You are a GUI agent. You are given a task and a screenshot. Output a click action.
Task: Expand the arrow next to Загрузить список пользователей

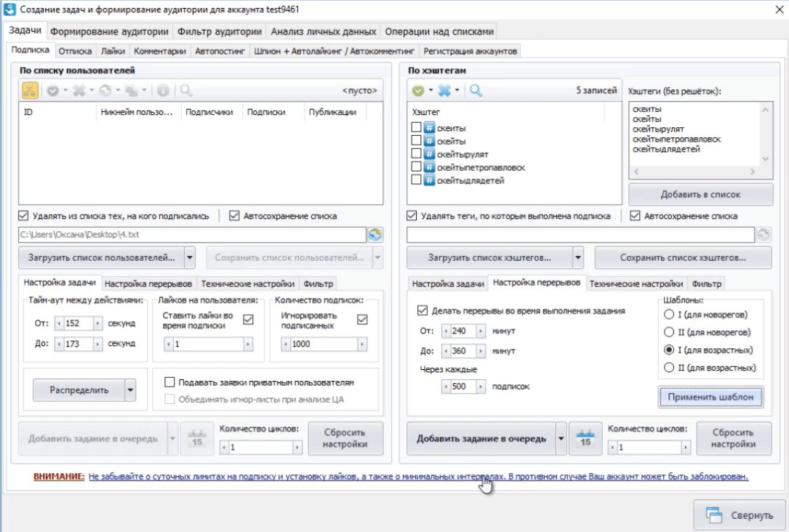coord(190,257)
